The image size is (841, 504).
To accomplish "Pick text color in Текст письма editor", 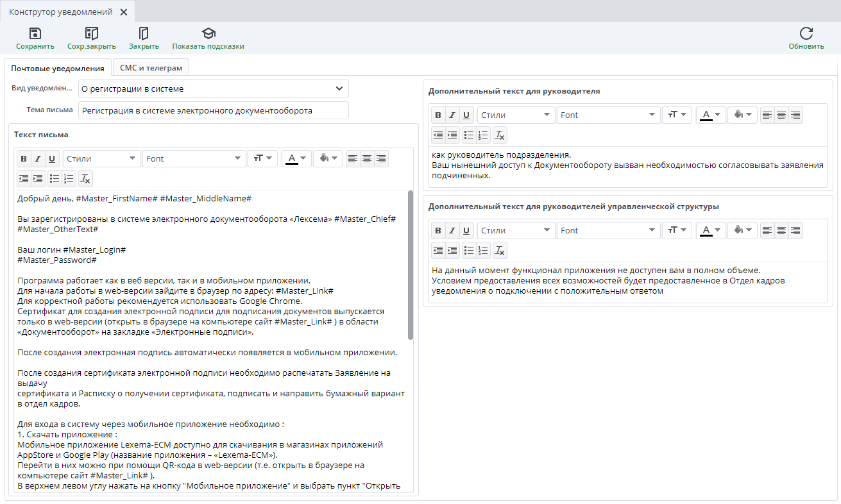I will (x=296, y=158).
